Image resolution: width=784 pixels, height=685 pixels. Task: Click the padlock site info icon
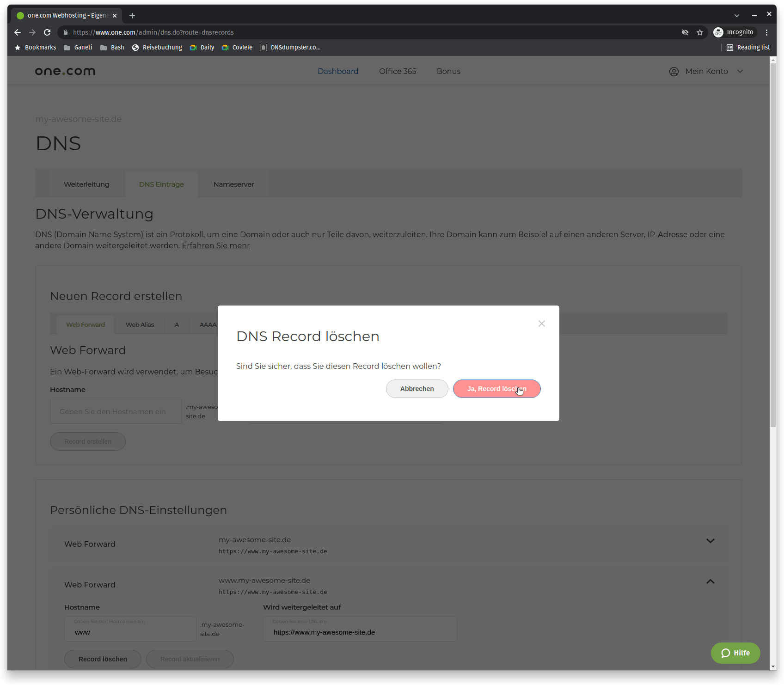[66, 32]
